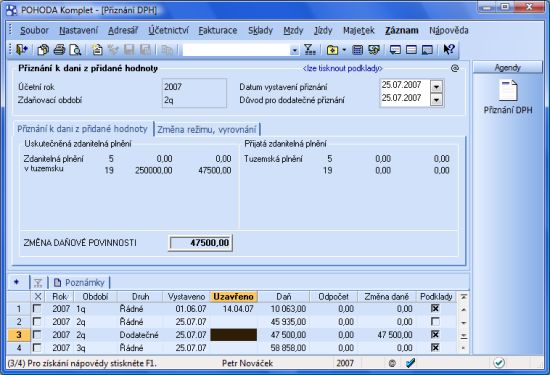This screenshot has height=375, width=550.
Task: Jump to top of table scrollbar
Action: click(463, 297)
